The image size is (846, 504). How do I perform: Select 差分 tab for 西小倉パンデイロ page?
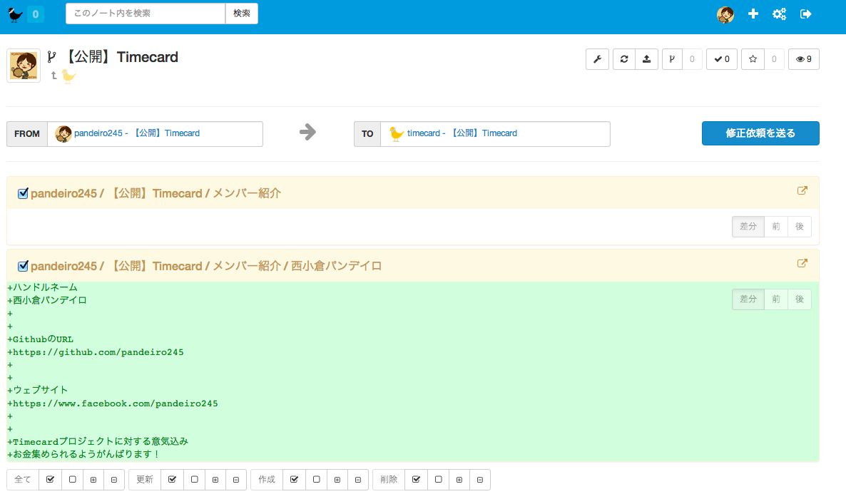[748, 299]
